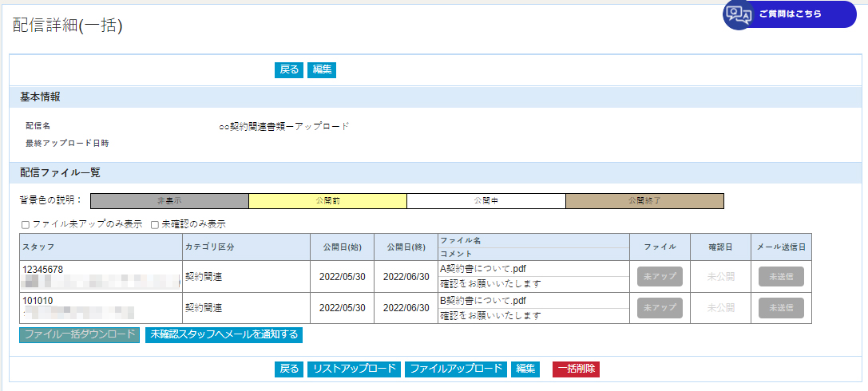This screenshot has height=391, width=868.
Task: Click the bottom 戻る button
Action: [289, 369]
